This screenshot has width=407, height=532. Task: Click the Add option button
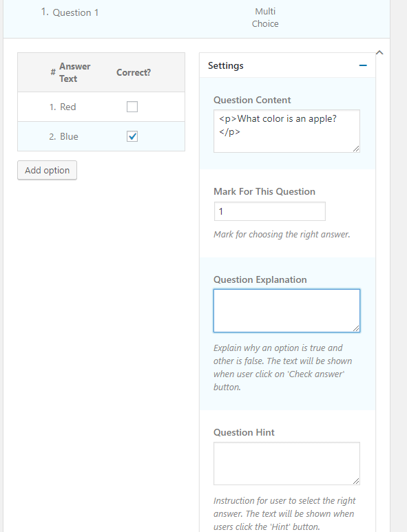tap(48, 170)
